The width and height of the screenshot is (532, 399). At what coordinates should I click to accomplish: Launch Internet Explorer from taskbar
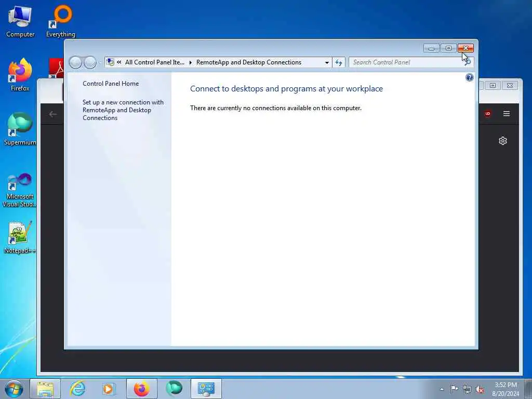pos(77,389)
